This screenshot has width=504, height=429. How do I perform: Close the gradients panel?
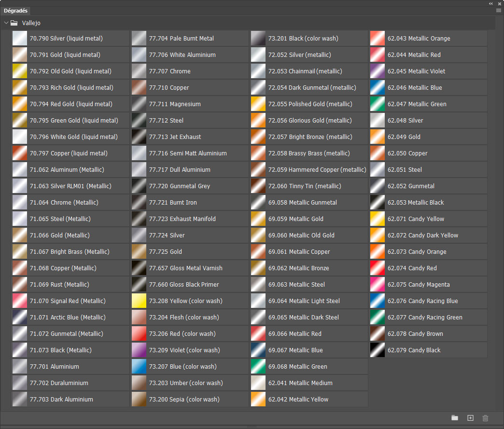tap(499, 3)
